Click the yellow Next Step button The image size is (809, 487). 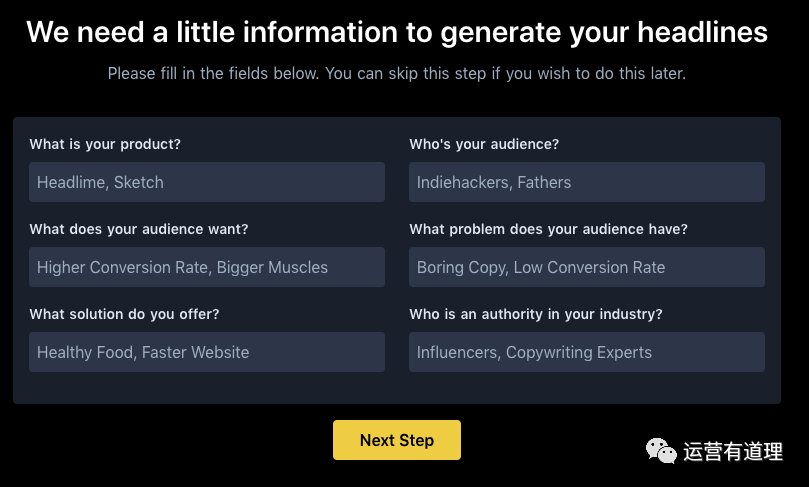[x=397, y=440]
